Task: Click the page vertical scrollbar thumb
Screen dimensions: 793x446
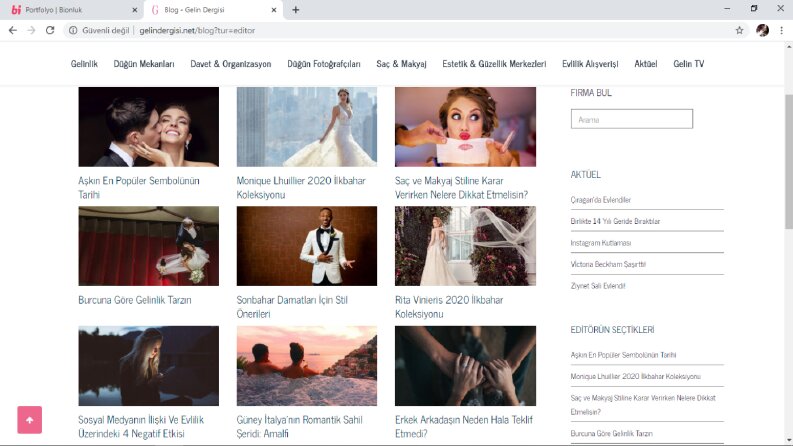Action: click(789, 162)
